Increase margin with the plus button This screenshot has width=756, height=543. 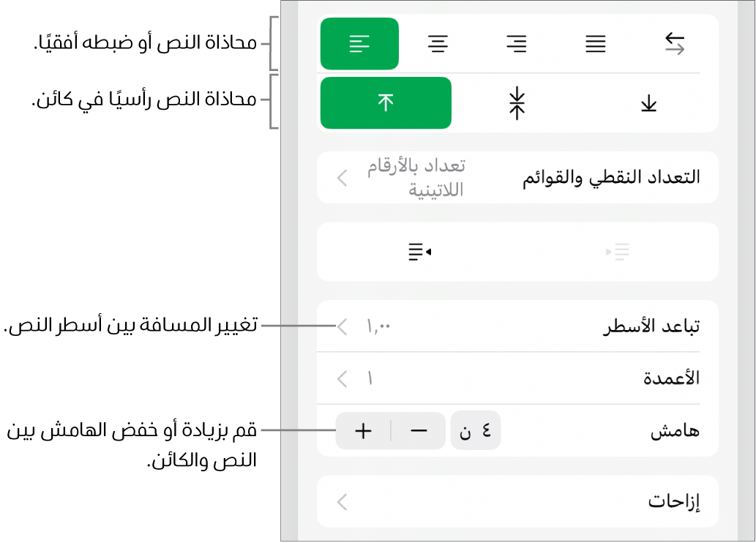(363, 431)
